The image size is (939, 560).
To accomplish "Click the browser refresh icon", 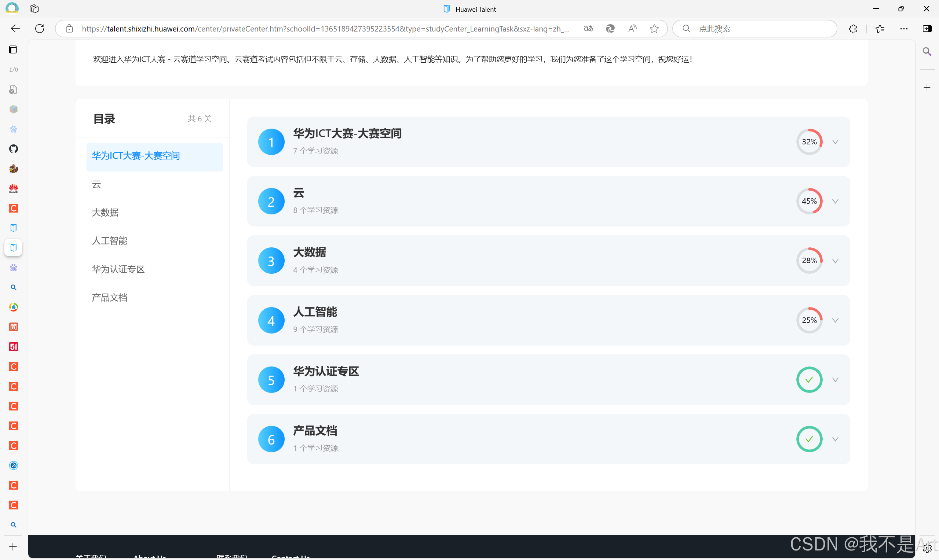I will coord(40,29).
